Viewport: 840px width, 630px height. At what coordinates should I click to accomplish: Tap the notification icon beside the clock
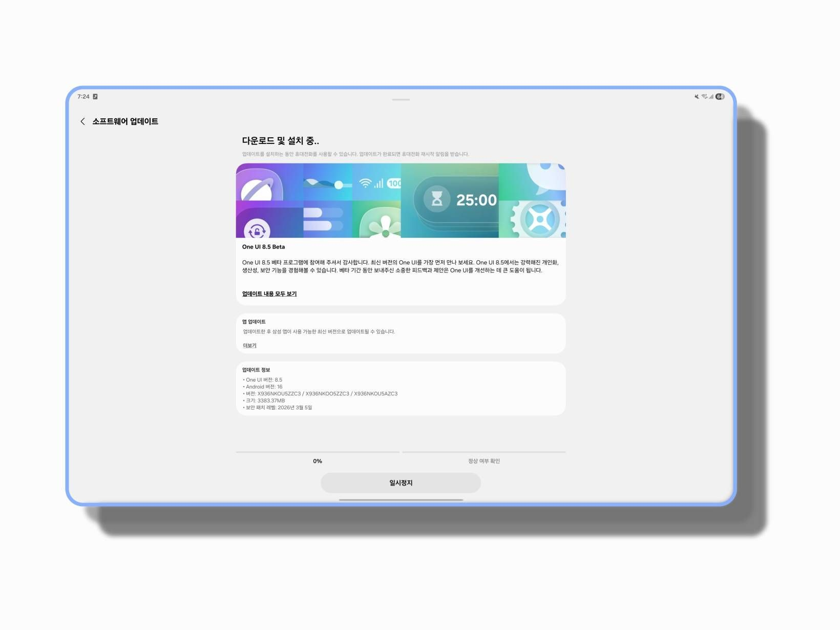(x=95, y=96)
